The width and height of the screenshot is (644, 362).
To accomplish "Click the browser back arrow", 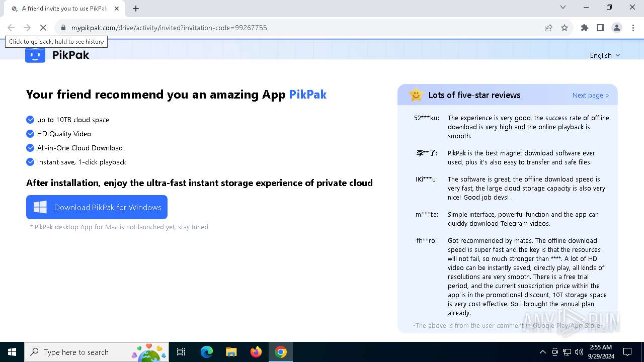I will click(x=11, y=28).
